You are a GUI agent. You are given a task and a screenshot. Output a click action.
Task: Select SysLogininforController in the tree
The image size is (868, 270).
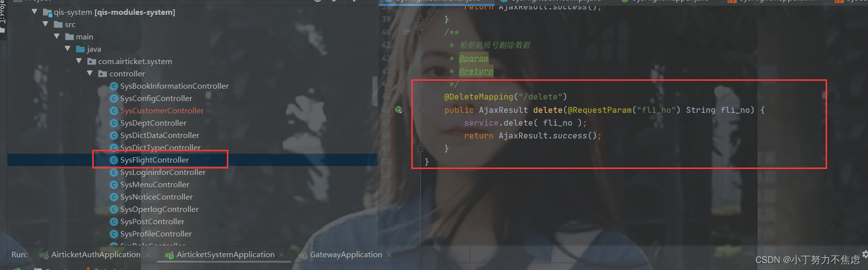[163, 172]
